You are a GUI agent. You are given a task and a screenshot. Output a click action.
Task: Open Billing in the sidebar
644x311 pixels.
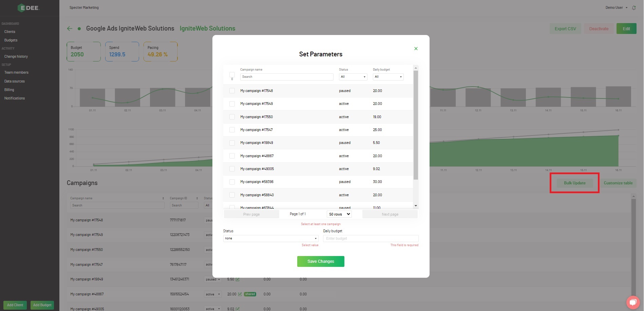[x=9, y=90]
